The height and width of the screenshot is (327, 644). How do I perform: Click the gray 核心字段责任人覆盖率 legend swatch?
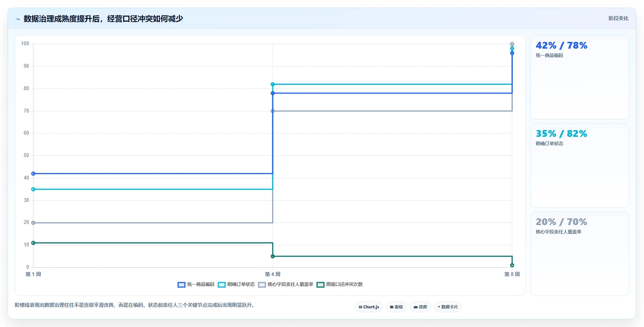click(262, 285)
